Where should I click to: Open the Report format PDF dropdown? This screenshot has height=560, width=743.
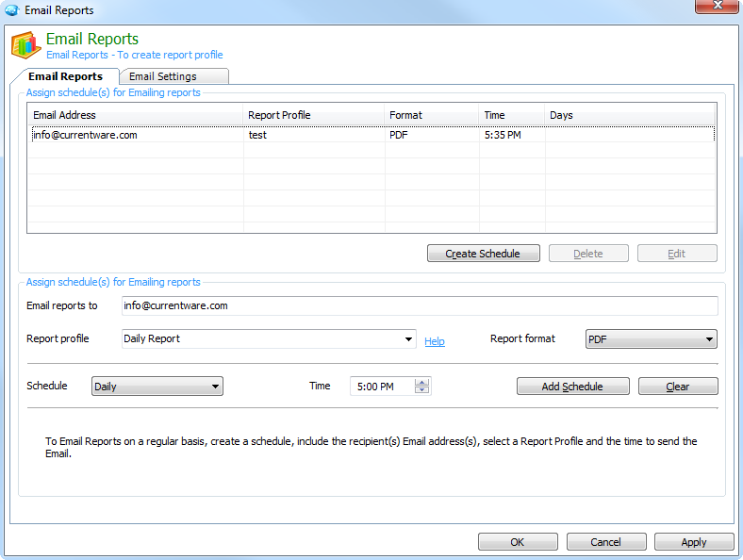click(x=652, y=338)
